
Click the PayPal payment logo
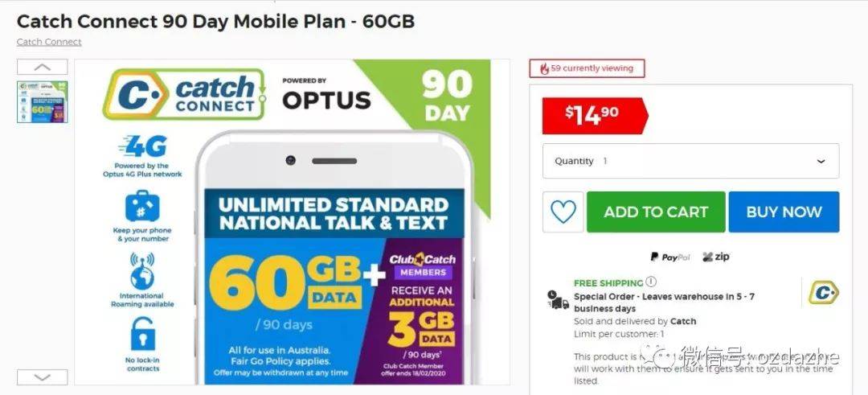670,257
